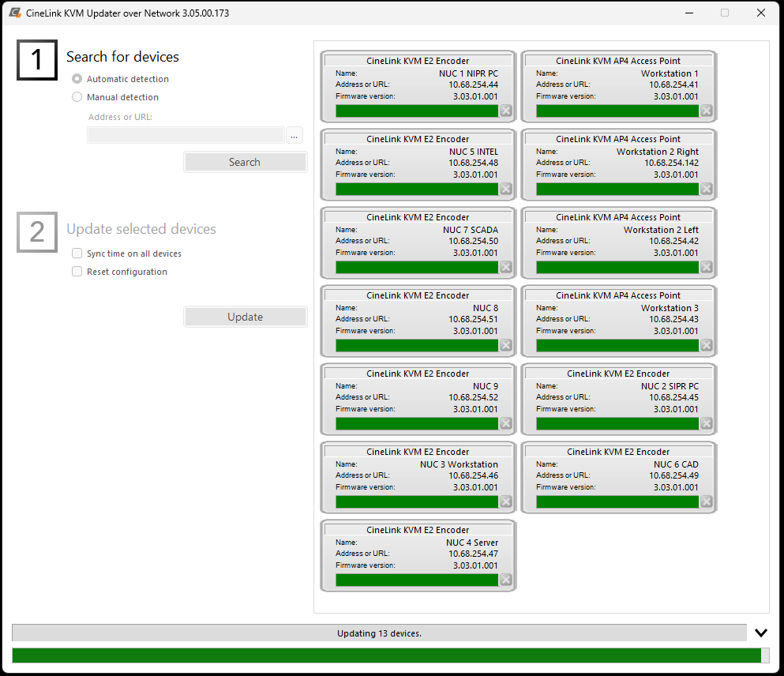The height and width of the screenshot is (676, 784).
Task: Click the X icon on NUC 8 card
Action: click(506, 345)
